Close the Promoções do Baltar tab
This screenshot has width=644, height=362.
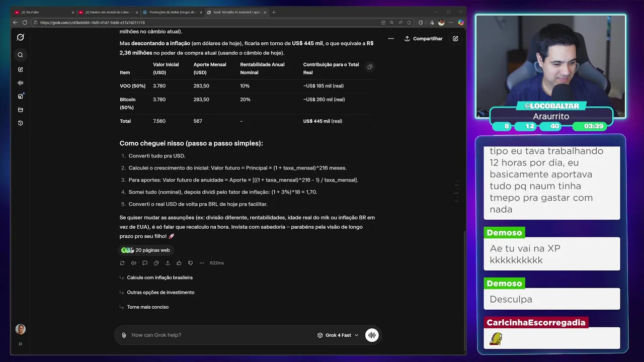pyautogui.click(x=200, y=12)
